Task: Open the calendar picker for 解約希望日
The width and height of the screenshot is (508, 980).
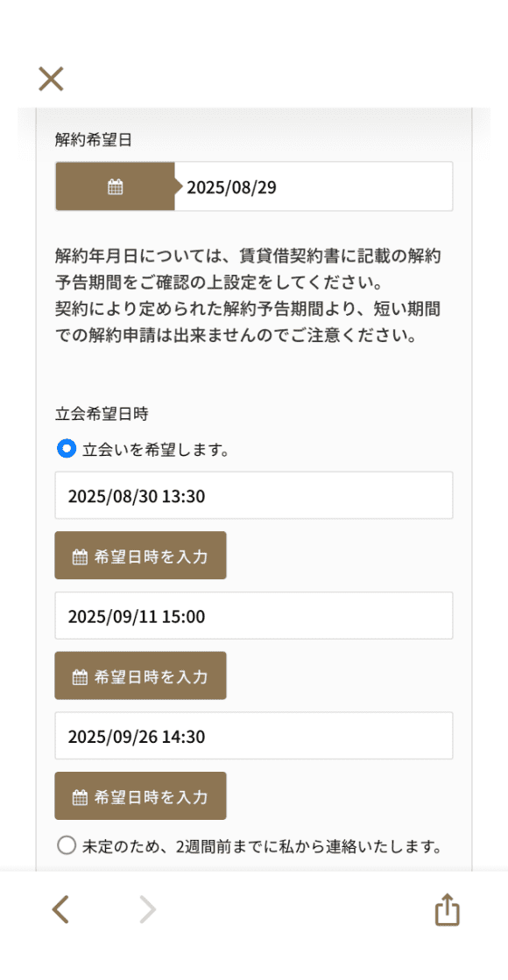Action: pyautogui.click(x=115, y=185)
